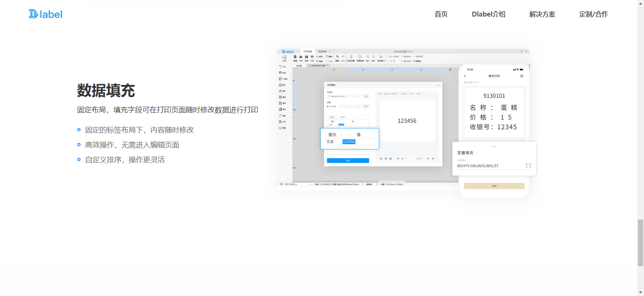Click the page's vertical scrollbar thumb
The image size is (644, 296).
640,243
